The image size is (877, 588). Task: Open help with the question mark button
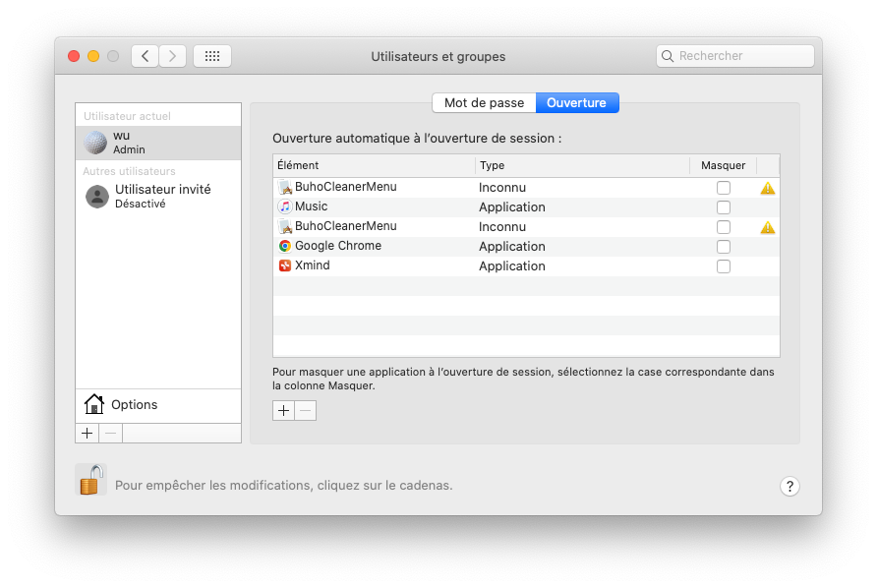tap(789, 486)
